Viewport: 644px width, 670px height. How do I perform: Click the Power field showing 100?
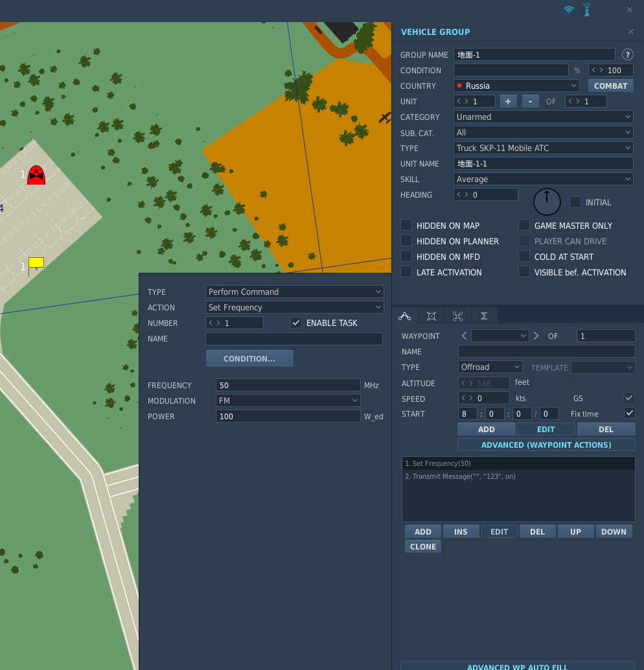coord(288,416)
